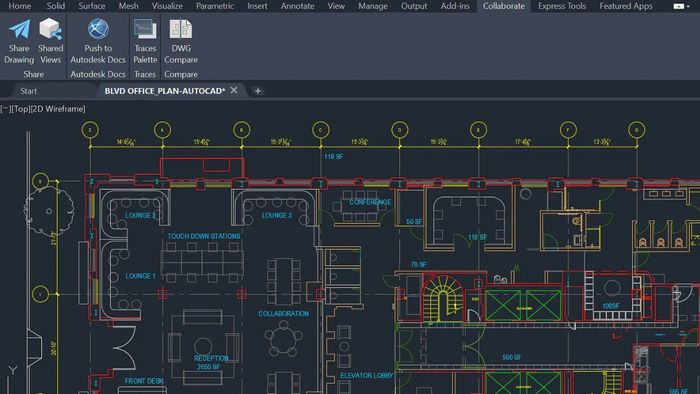Open the Manage tab
This screenshot has width=700, height=394.
(x=373, y=6)
